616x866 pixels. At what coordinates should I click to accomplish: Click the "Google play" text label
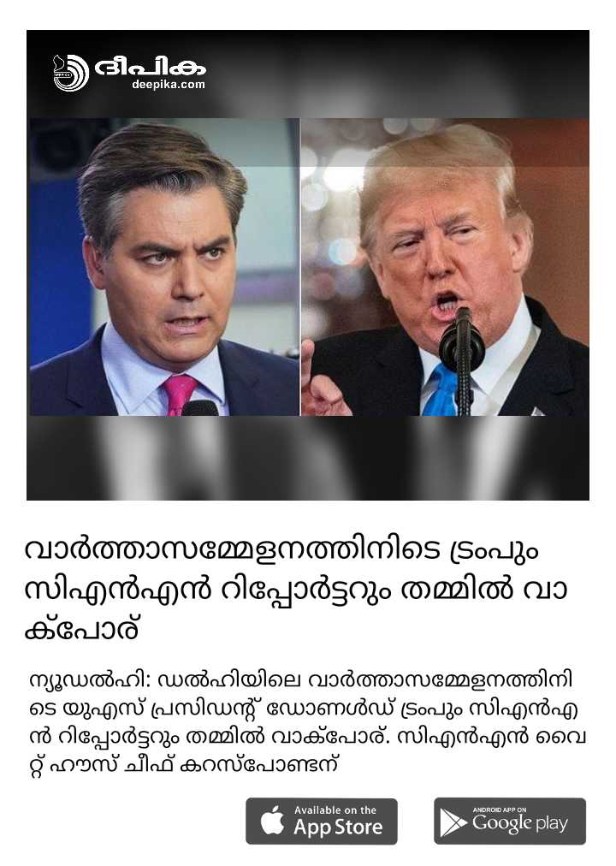[x=519, y=823]
